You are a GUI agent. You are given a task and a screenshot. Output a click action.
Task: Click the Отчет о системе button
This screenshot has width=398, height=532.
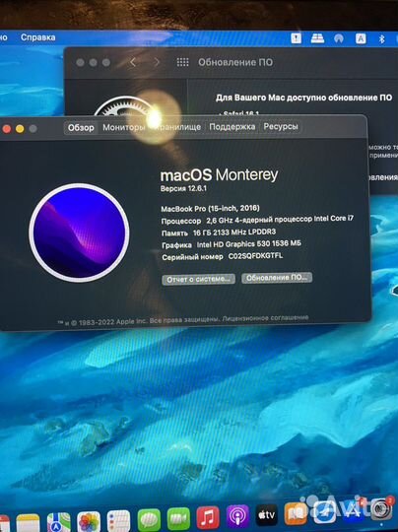198,279
